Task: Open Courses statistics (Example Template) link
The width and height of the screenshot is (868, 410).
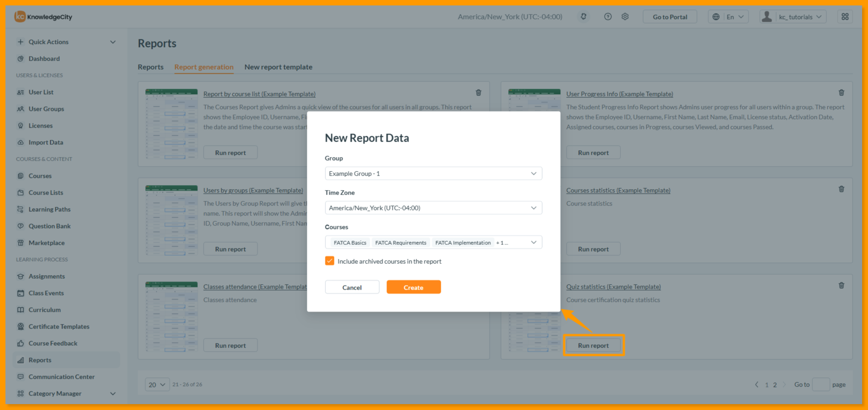Action: coord(618,190)
